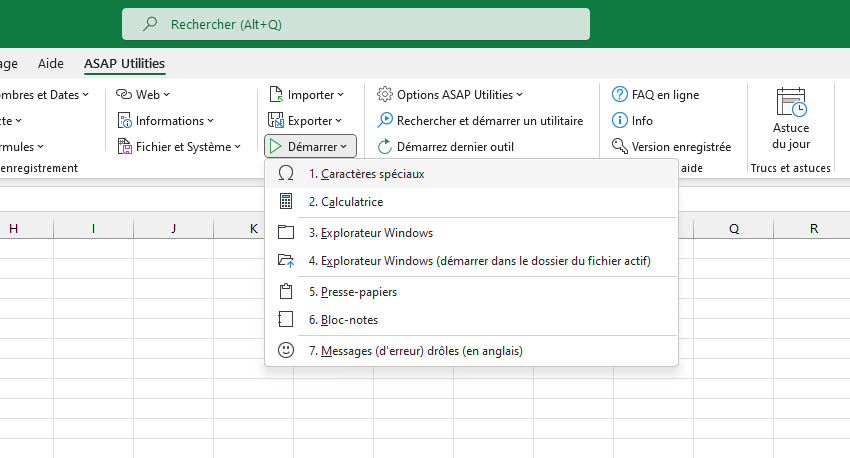
Task: Choose 1. Caractères spéciaux menu entry
Action: 471,173
